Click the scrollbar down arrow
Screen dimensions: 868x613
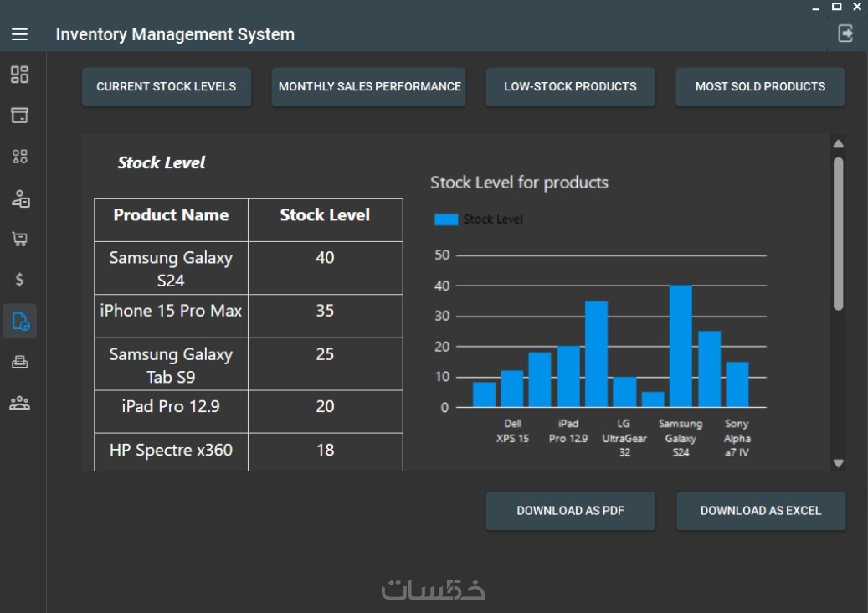pos(838,463)
